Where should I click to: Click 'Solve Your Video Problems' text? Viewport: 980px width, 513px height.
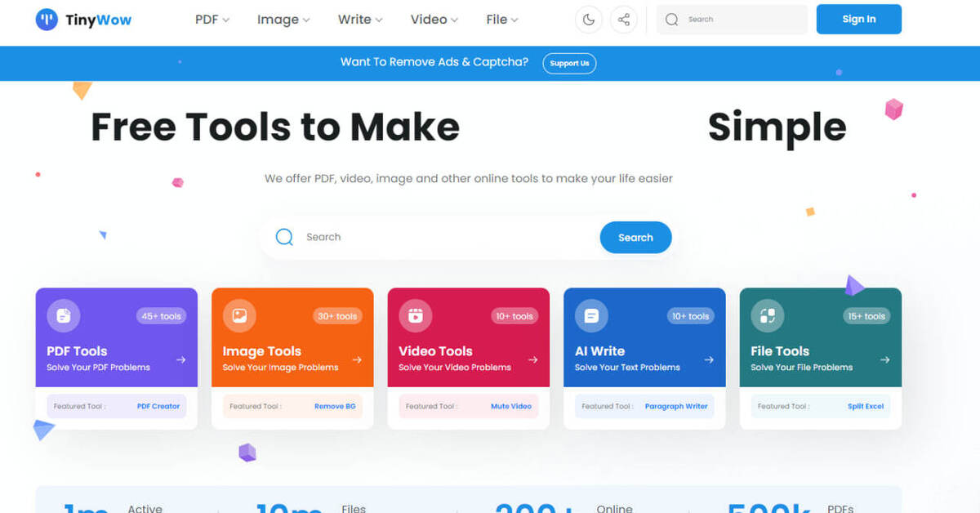tap(455, 368)
